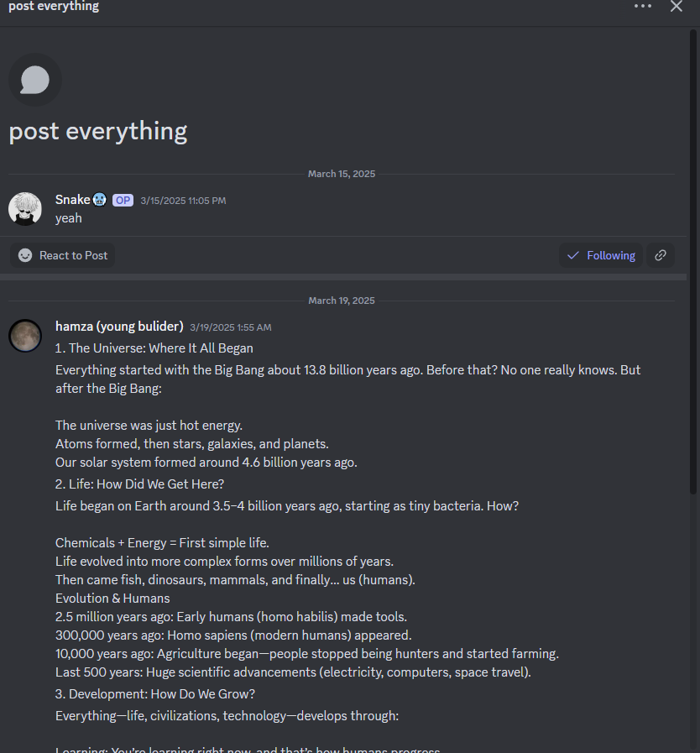Click the OP badge beside Snake

tap(123, 201)
